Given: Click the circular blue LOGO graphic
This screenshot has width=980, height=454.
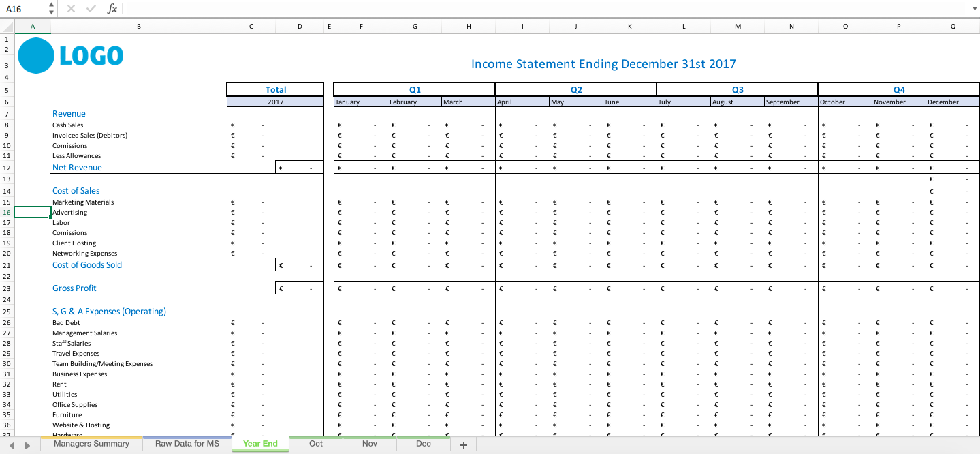Looking at the screenshot, I should 35,55.
